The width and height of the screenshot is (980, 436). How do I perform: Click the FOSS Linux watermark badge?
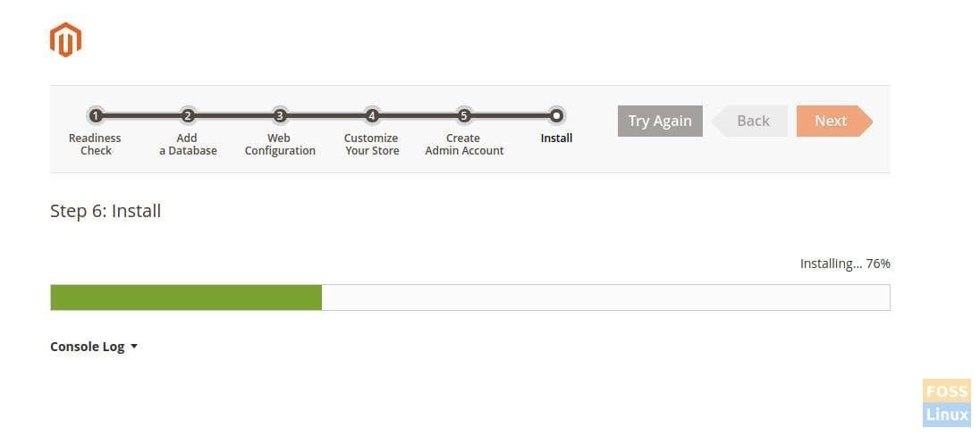pos(947,403)
